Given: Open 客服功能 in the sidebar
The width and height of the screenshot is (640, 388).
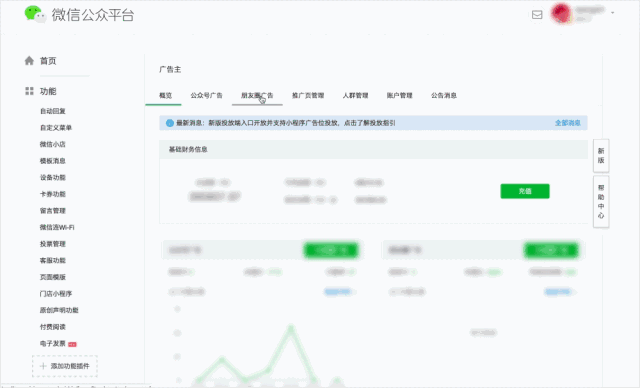Looking at the screenshot, I should [x=53, y=260].
